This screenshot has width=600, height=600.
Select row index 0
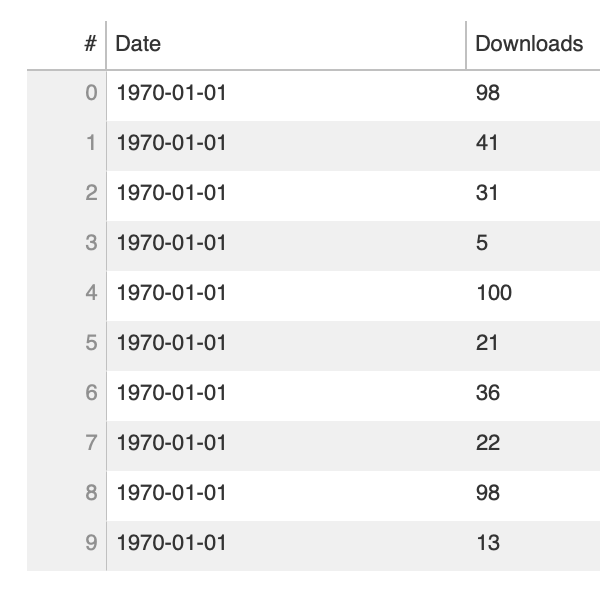[91, 93]
